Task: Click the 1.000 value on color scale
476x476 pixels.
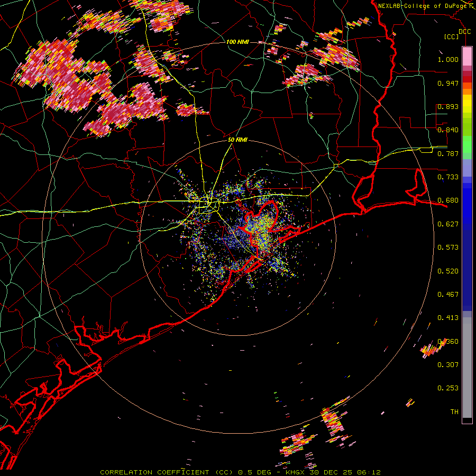Action: pos(448,59)
